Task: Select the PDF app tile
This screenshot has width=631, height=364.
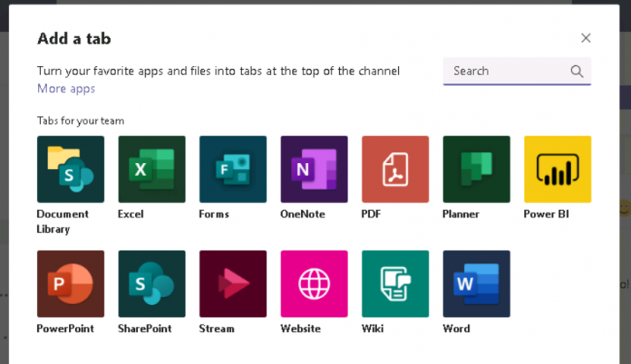Action: 395,169
